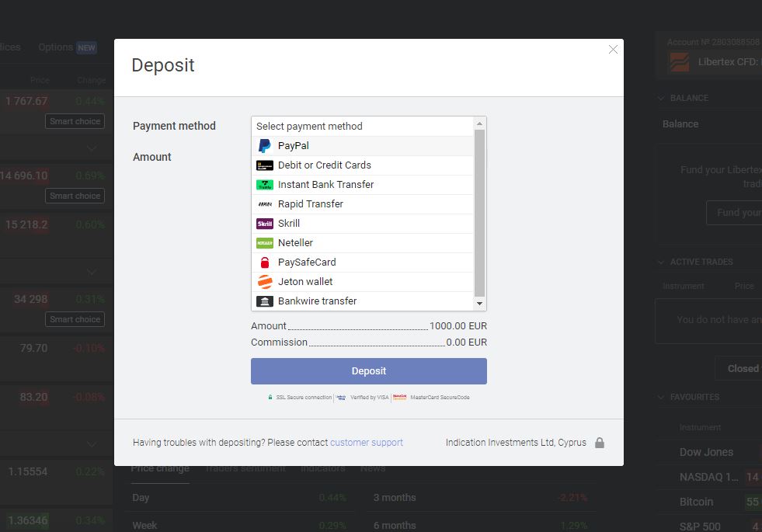Click the 0.00 EUR commission value
The width and height of the screenshot is (762, 532).
click(467, 342)
